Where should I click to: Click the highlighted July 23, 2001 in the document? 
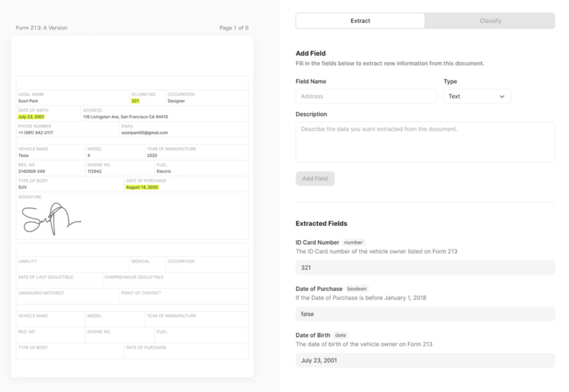coord(31,117)
